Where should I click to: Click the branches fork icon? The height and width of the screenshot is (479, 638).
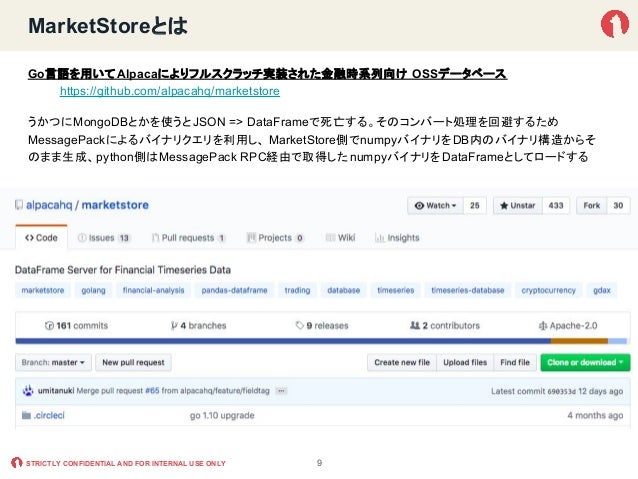pos(174,326)
